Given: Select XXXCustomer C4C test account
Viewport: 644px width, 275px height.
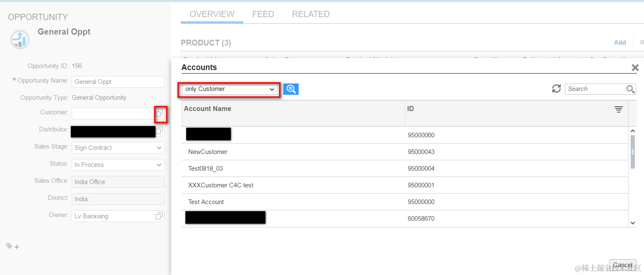Looking at the screenshot, I should [x=405, y=185].
